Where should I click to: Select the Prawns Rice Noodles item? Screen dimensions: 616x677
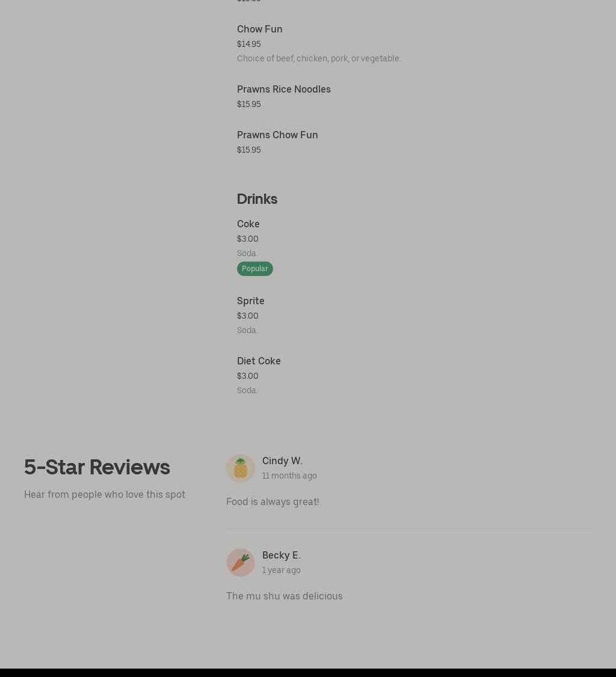tap(283, 89)
